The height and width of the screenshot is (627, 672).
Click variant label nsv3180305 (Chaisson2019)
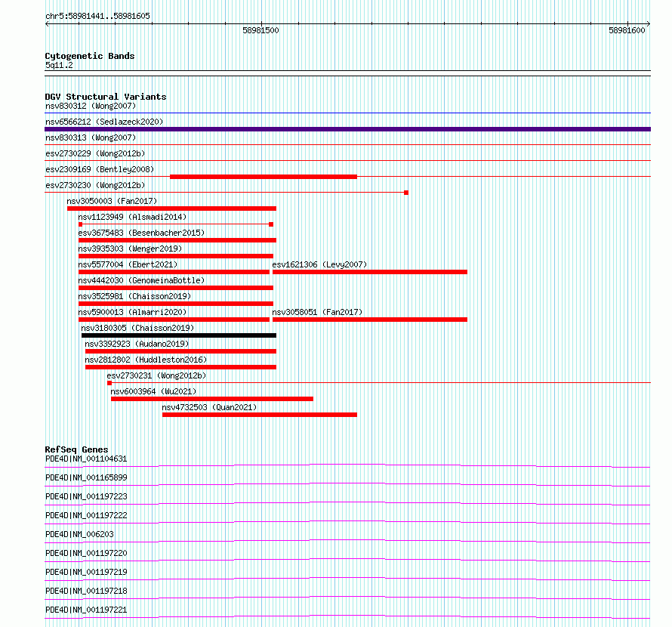pos(137,328)
